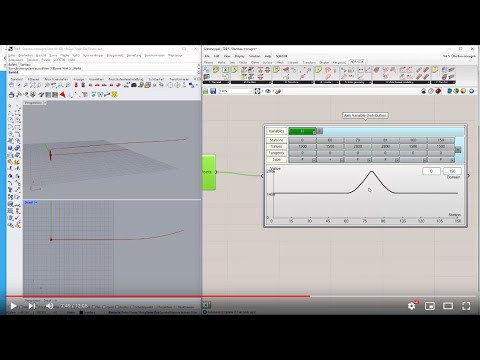Click first Tangents cell

tap(302, 153)
